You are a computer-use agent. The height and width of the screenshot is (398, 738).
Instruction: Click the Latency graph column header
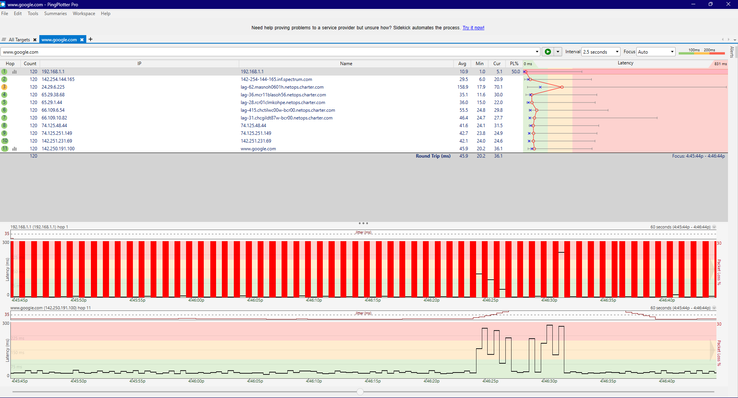pyautogui.click(x=626, y=63)
